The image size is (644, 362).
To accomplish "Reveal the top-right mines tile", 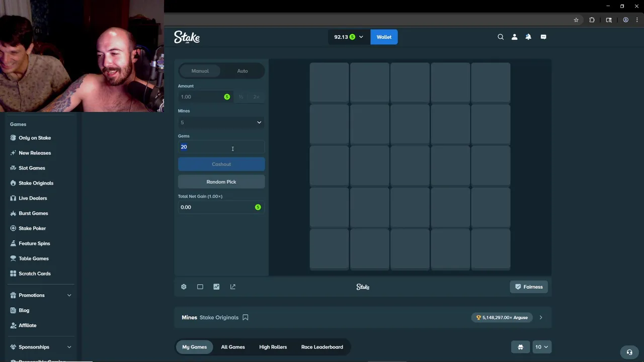I will [491, 82].
